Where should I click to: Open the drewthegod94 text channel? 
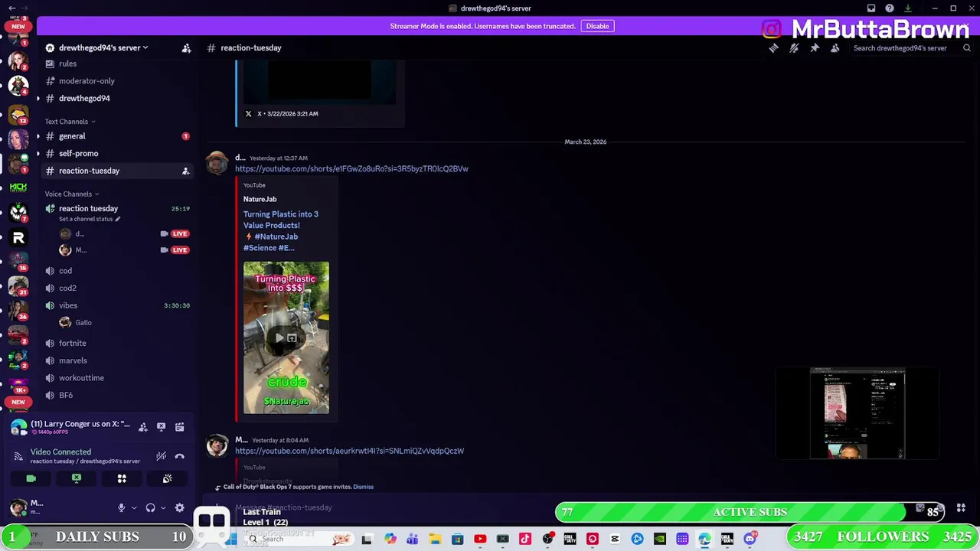click(x=84, y=98)
